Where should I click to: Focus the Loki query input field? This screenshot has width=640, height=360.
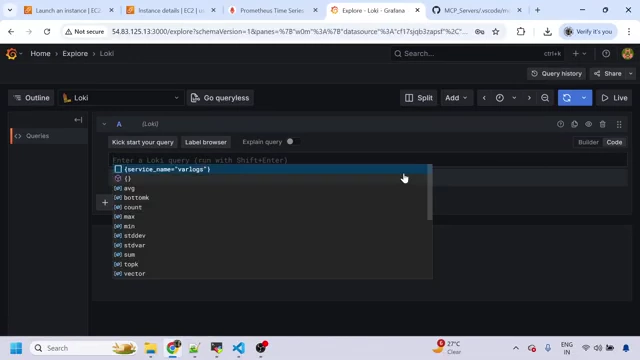click(x=367, y=160)
